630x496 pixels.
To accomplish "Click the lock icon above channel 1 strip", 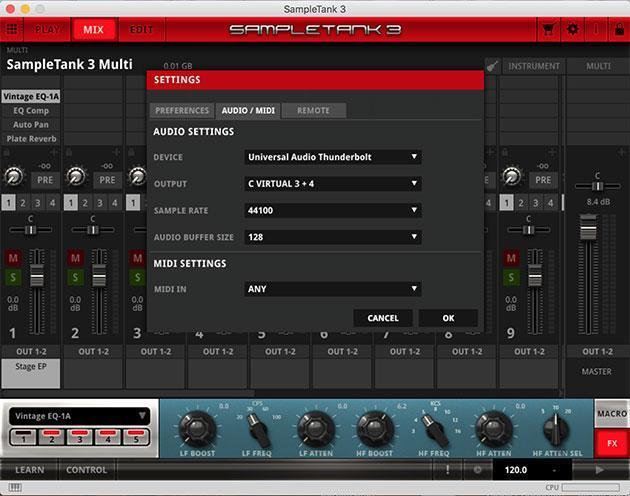I will click(6, 152).
